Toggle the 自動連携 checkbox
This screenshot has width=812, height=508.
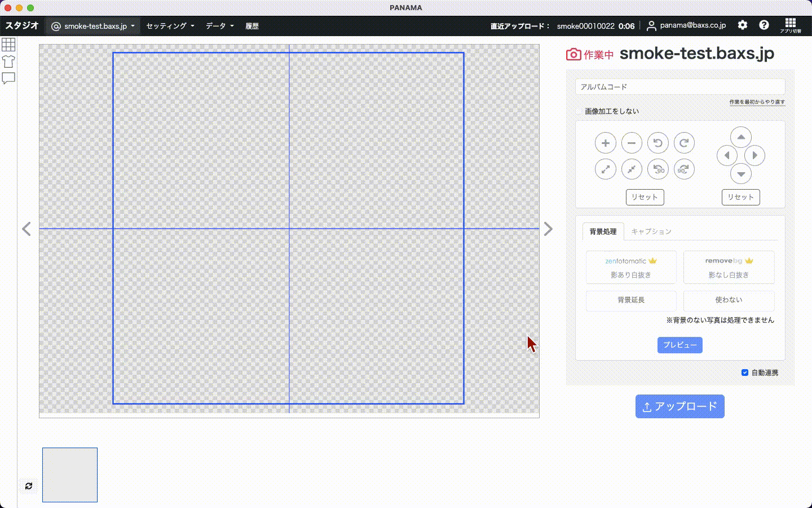coord(744,373)
